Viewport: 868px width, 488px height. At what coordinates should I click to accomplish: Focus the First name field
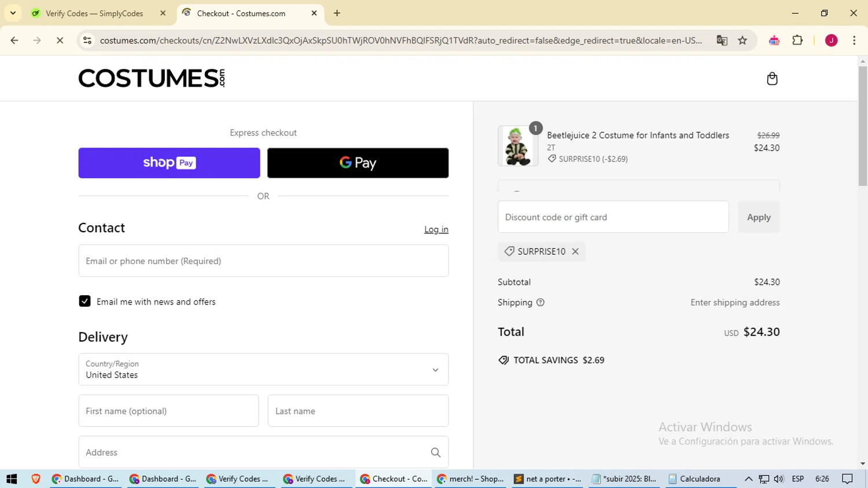pos(168,411)
